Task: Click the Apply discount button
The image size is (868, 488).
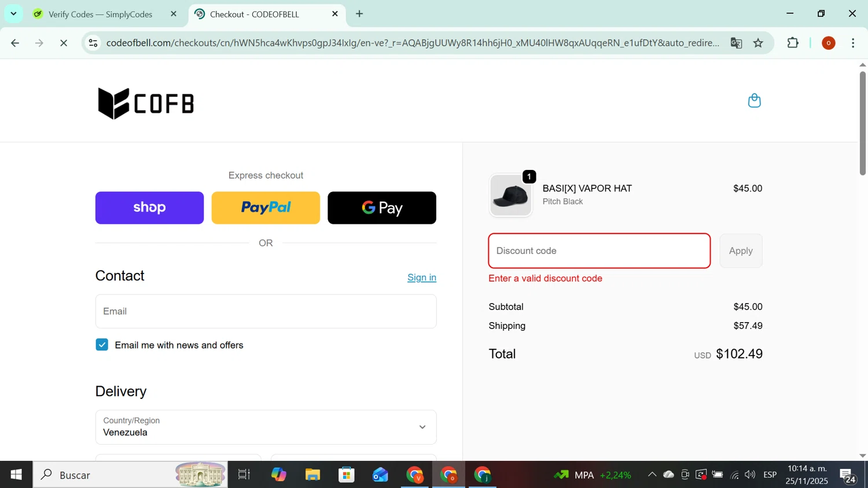Action: 741,251
